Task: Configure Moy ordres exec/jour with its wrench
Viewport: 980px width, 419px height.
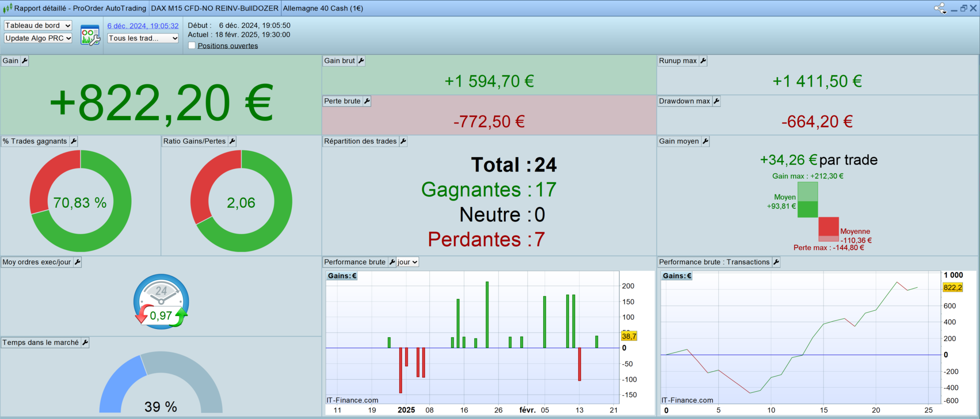Action: pyautogui.click(x=78, y=262)
